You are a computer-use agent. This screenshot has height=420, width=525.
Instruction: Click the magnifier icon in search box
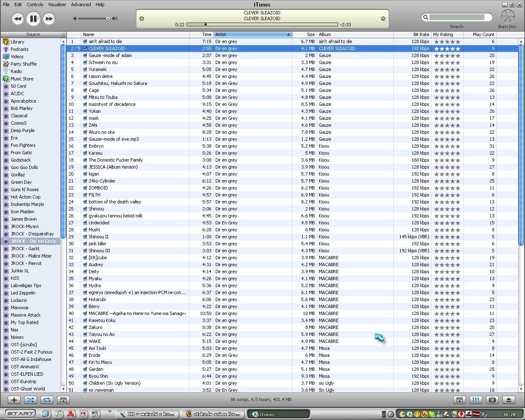pyautogui.click(x=426, y=17)
